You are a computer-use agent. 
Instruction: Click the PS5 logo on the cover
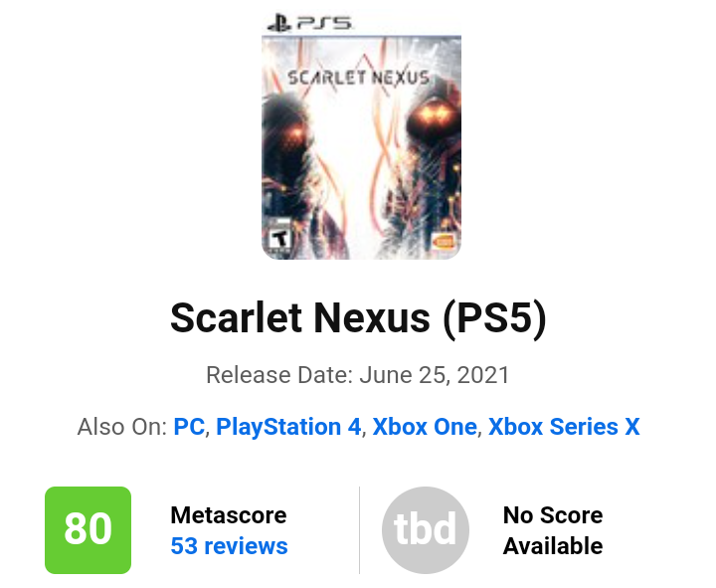[309, 21]
